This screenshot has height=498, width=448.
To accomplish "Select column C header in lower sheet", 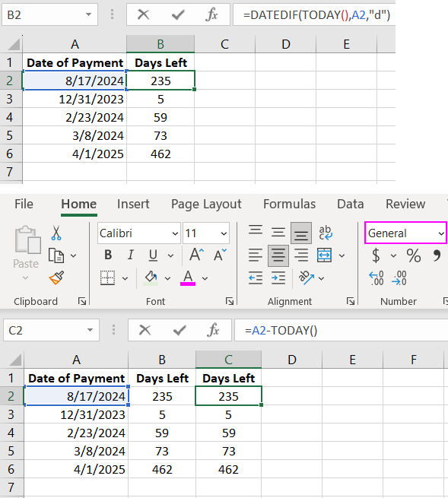I will (x=228, y=360).
